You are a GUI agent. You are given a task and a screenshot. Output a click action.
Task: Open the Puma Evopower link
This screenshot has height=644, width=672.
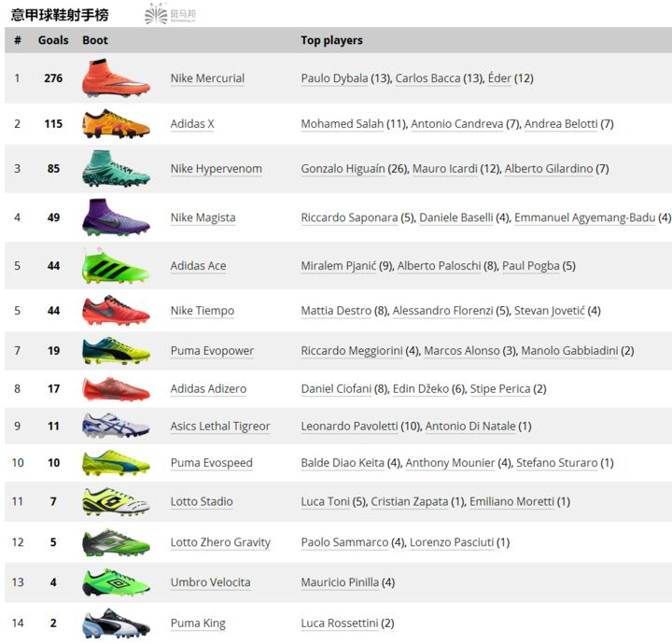212,351
